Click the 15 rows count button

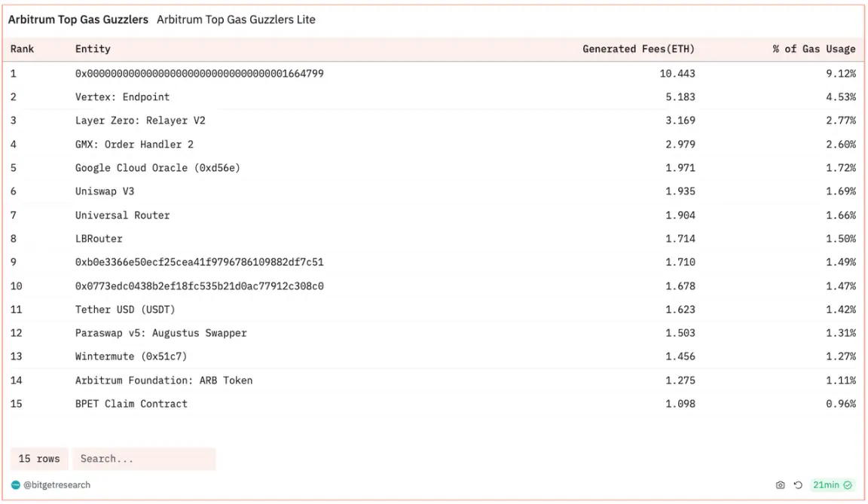click(x=38, y=459)
